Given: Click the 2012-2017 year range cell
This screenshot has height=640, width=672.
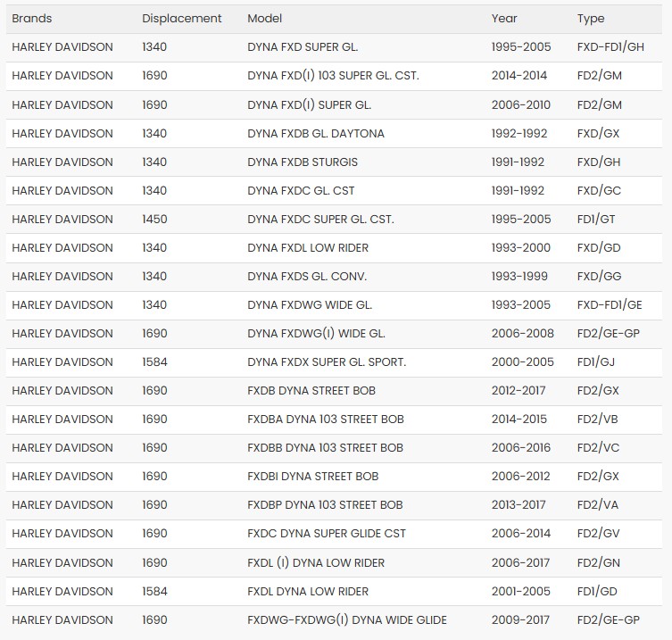Looking at the screenshot, I should [519, 391].
